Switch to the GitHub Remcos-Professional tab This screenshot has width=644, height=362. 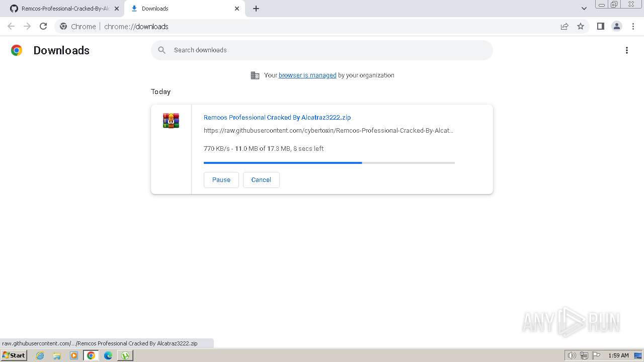(x=60, y=9)
